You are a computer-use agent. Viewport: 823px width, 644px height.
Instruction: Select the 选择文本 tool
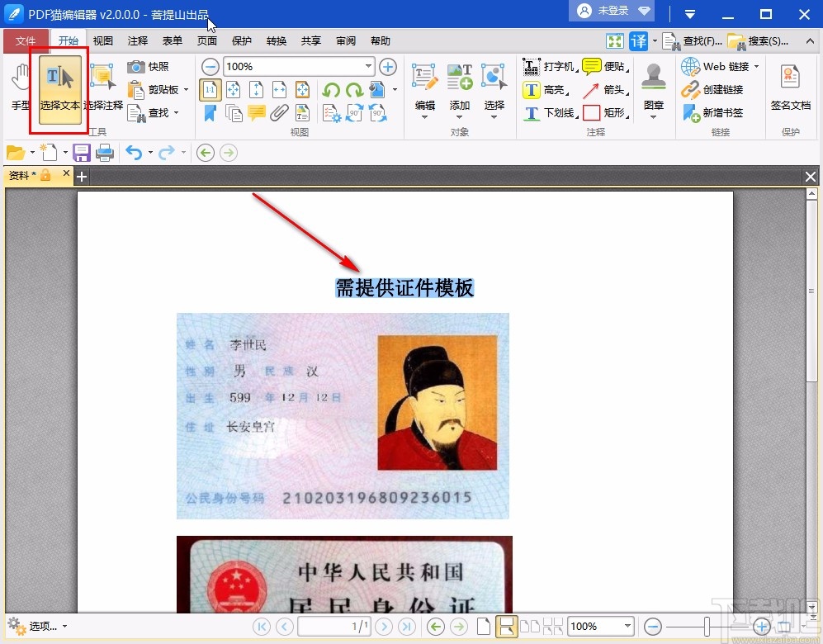click(58, 89)
